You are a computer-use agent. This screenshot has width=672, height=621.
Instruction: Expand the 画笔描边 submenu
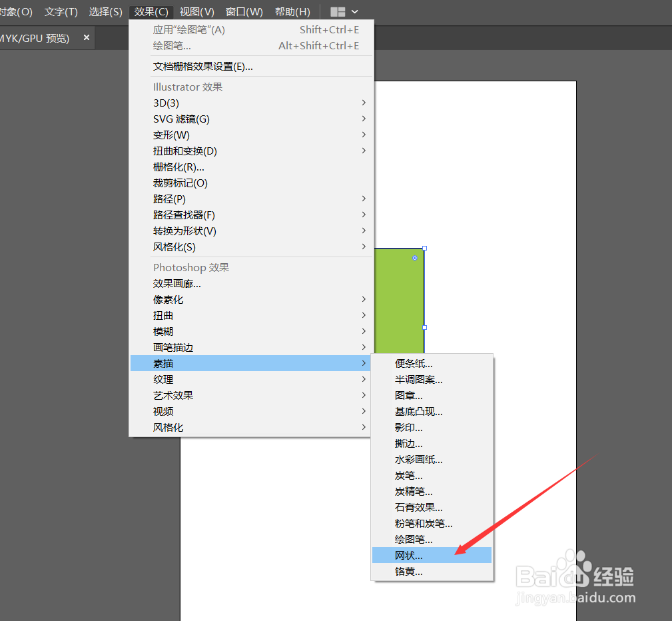[x=252, y=347]
